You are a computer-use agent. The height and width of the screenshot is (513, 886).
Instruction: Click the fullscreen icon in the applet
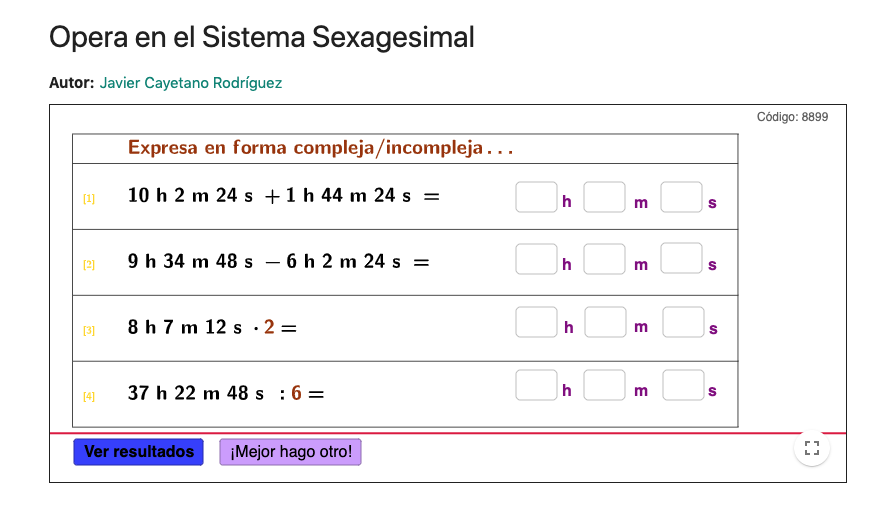click(812, 448)
